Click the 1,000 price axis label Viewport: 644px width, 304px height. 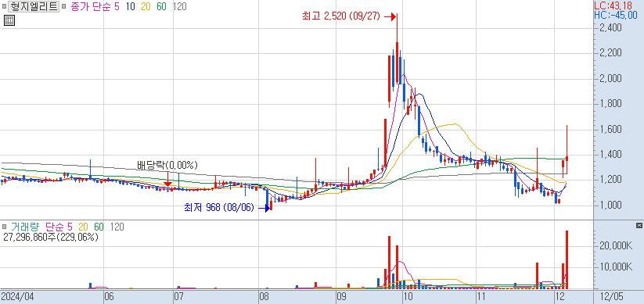coord(610,205)
